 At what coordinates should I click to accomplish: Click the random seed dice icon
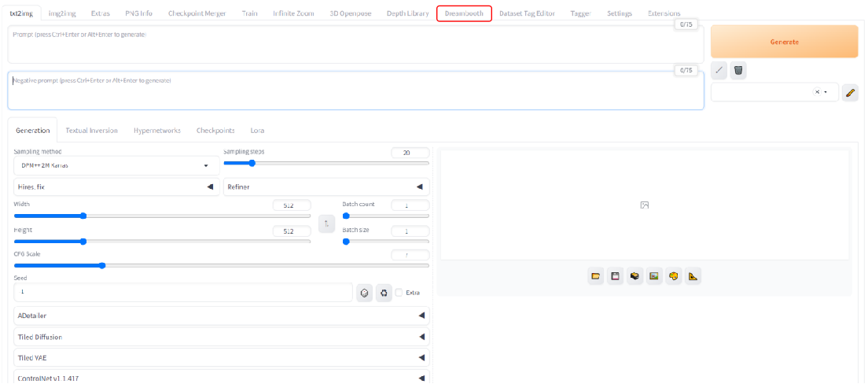[x=365, y=292]
